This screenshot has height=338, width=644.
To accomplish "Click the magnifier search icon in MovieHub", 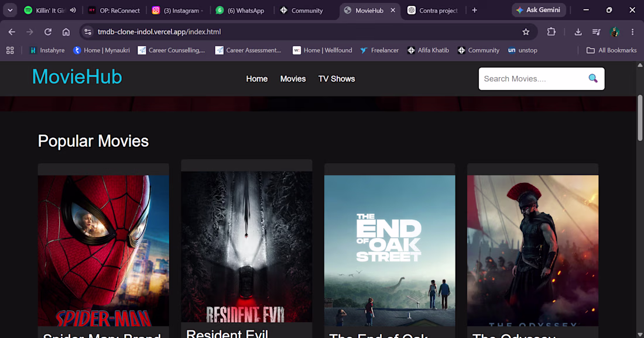I will click(x=592, y=78).
